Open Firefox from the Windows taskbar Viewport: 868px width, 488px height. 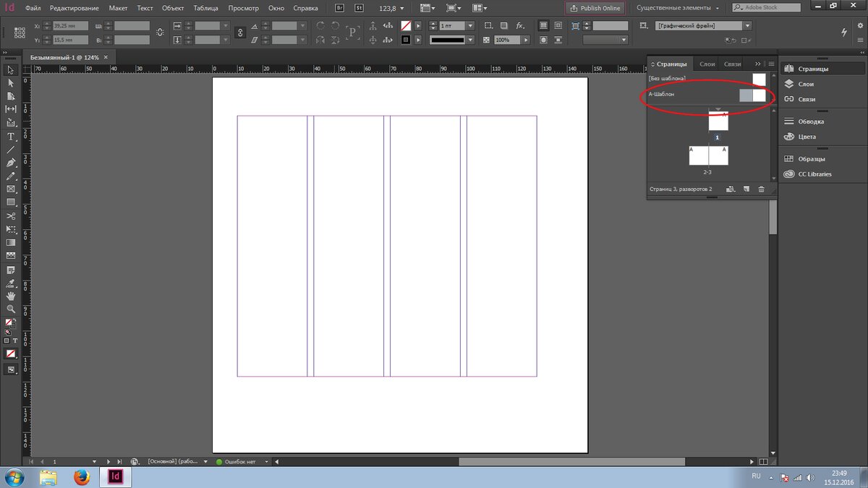click(x=82, y=477)
